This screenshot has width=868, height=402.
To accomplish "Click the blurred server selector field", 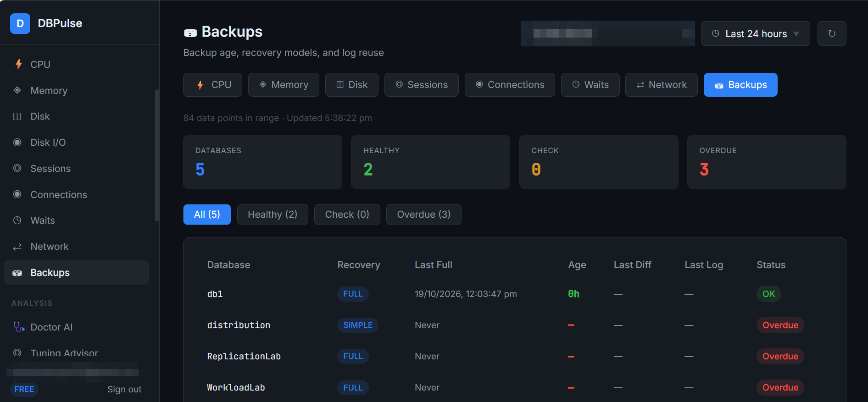I will (607, 33).
